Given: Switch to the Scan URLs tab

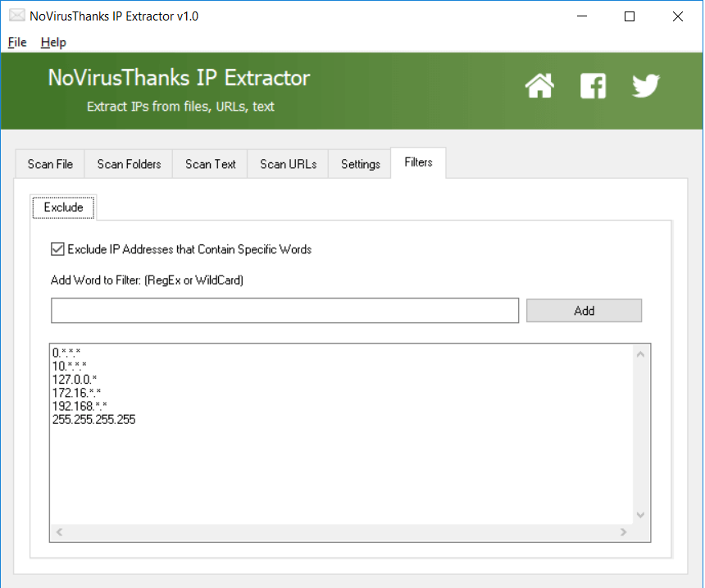Looking at the screenshot, I should (x=289, y=164).
